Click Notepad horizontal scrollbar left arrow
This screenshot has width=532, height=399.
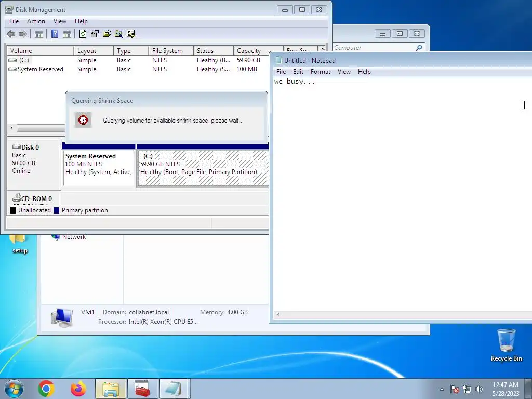pos(278,314)
